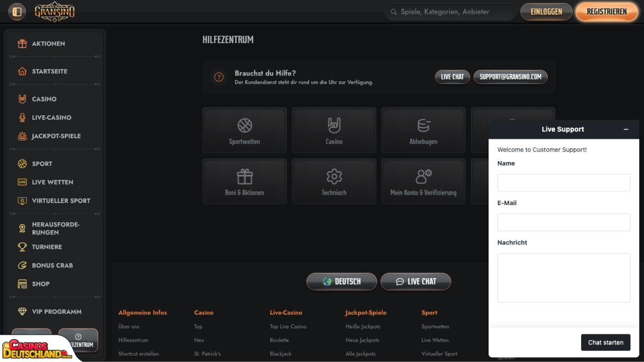
Task: Click the Einloggen button
Action: 546,12
